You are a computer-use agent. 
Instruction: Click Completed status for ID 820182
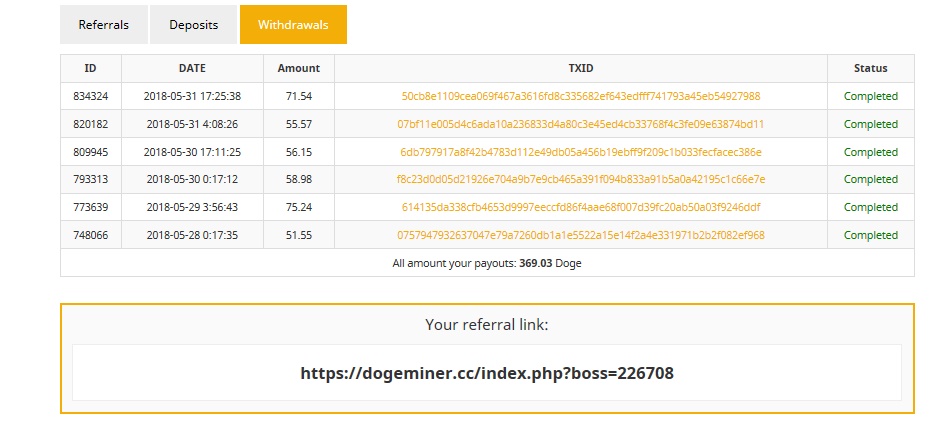(871, 124)
